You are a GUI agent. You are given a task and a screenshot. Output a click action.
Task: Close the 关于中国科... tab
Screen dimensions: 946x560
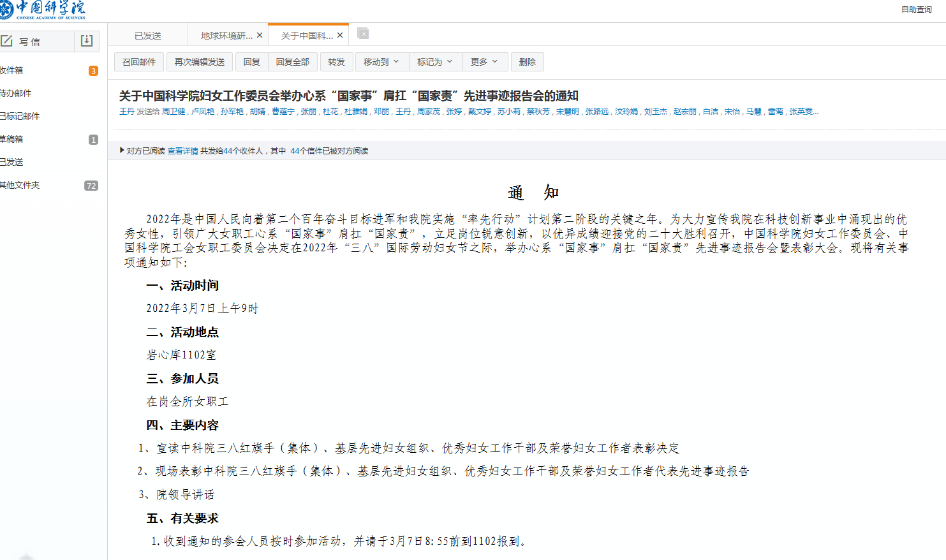pos(340,36)
